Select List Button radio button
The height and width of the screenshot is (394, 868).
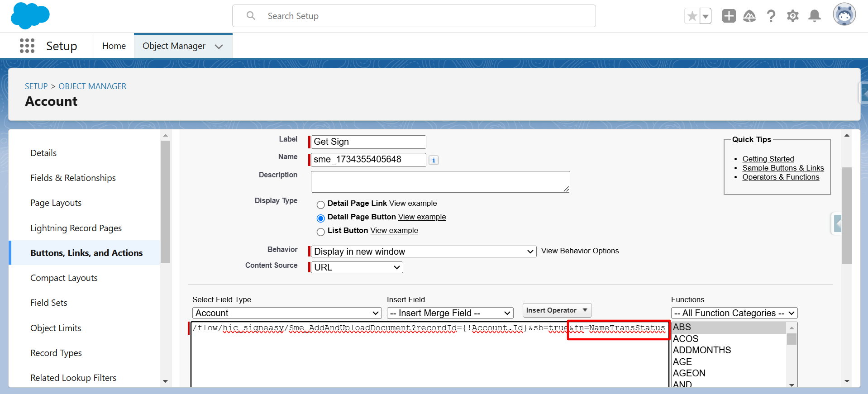(x=321, y=232)
